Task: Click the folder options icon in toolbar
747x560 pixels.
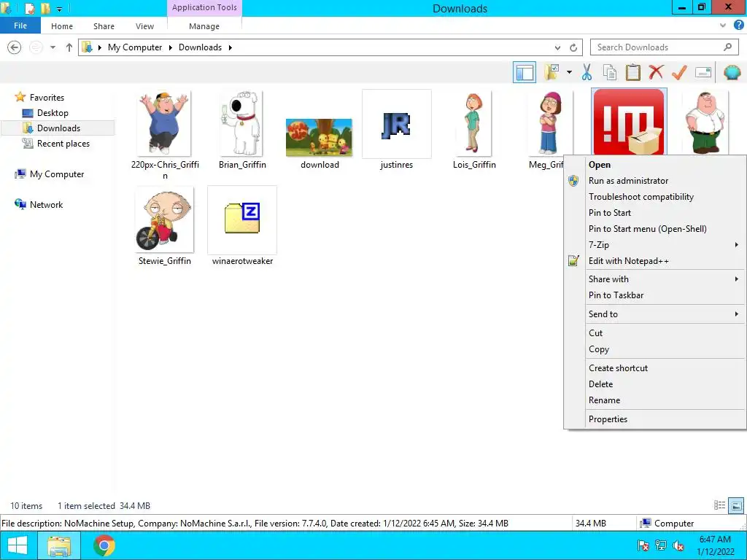Action: coord(551,72)
